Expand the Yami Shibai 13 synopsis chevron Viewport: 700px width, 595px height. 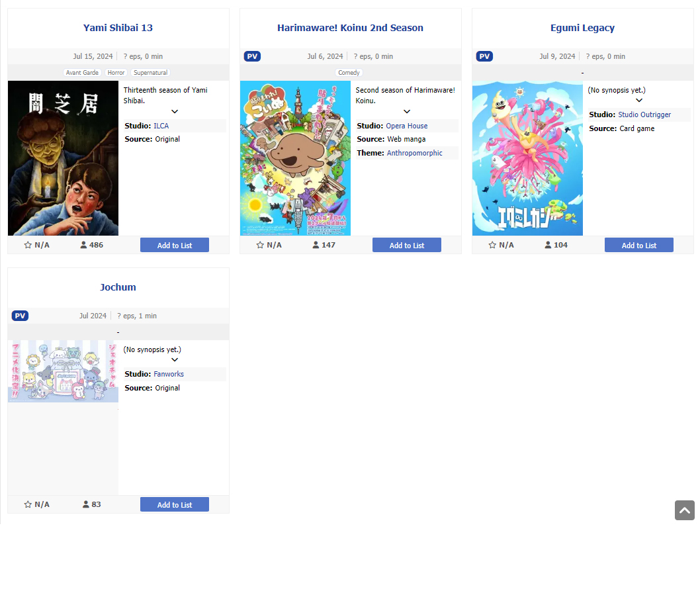tap(175, 111)
